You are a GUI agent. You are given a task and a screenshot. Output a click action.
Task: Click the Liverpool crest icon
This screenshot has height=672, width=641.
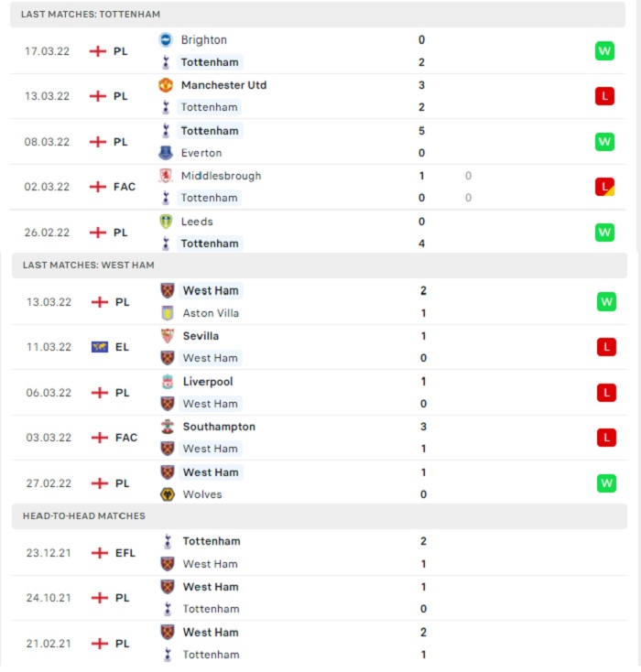coord(168,382)
